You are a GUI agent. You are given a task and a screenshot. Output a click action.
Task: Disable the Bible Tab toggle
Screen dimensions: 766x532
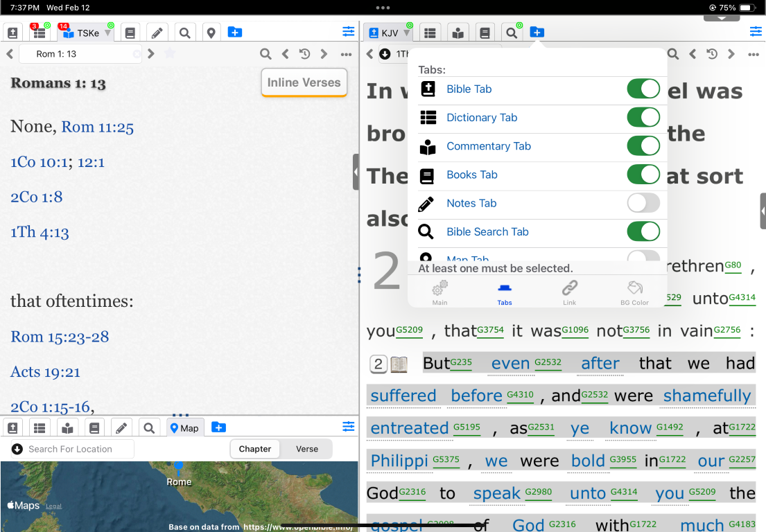pos(643,89)
